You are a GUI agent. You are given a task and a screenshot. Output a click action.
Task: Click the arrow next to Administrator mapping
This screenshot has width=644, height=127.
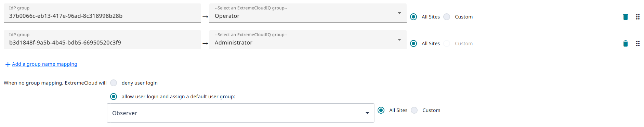click(x=205, y=43)
